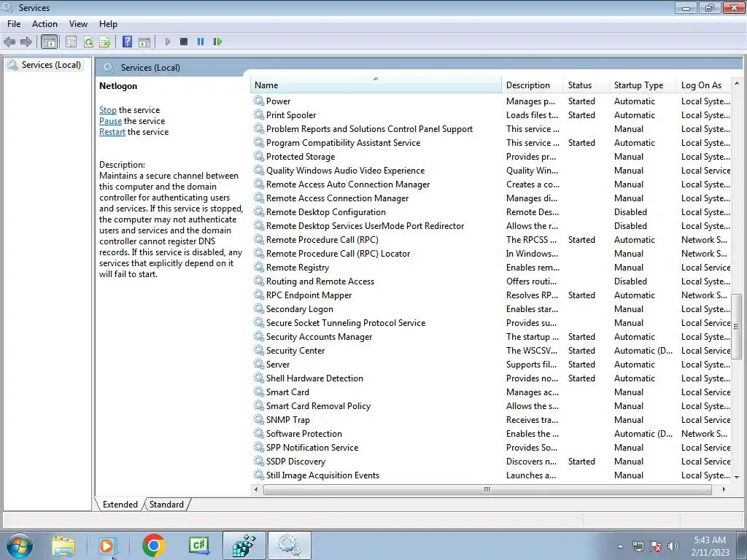Open the File menu
Screen dimensions: 747x560
(14, 24)
